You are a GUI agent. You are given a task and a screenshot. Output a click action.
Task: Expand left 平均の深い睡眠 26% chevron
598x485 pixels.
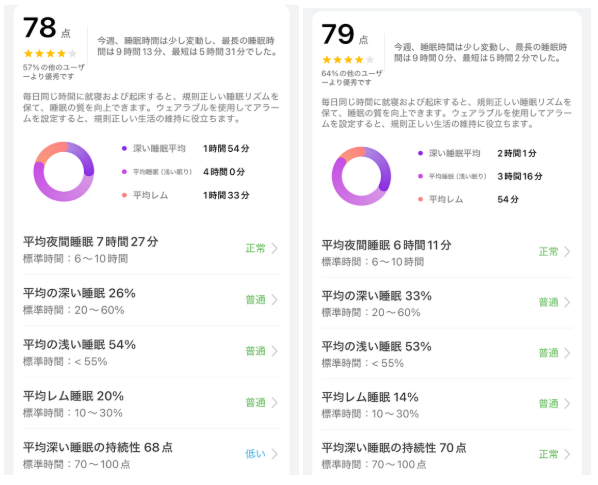tap(275, 300)
